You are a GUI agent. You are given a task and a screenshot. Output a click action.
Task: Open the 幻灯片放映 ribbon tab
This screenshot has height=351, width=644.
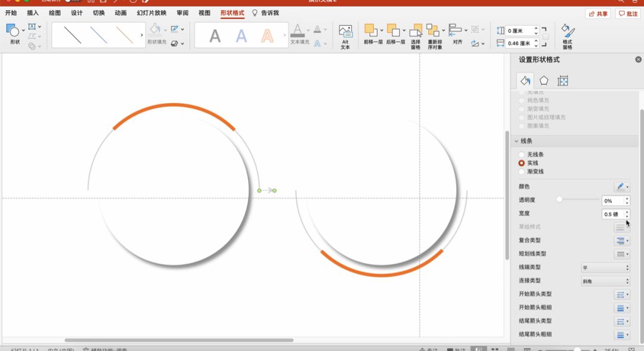pyautogui.click(x=151, y=13)
